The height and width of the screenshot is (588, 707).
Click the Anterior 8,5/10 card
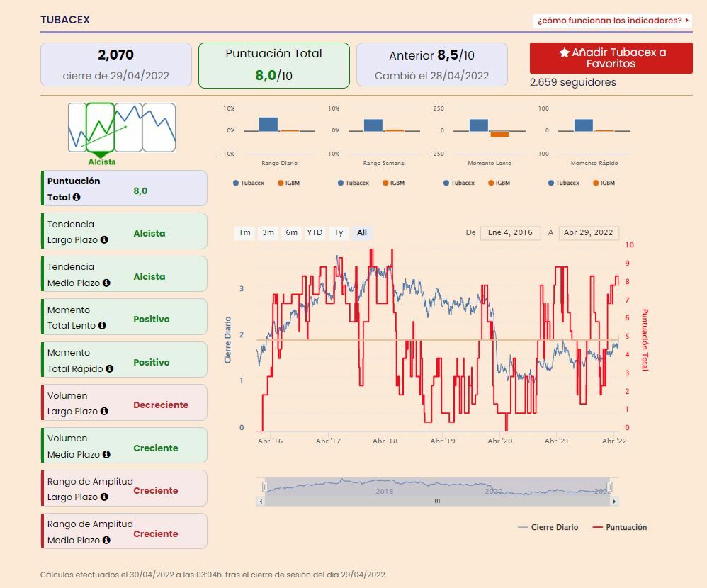point(432,64)
